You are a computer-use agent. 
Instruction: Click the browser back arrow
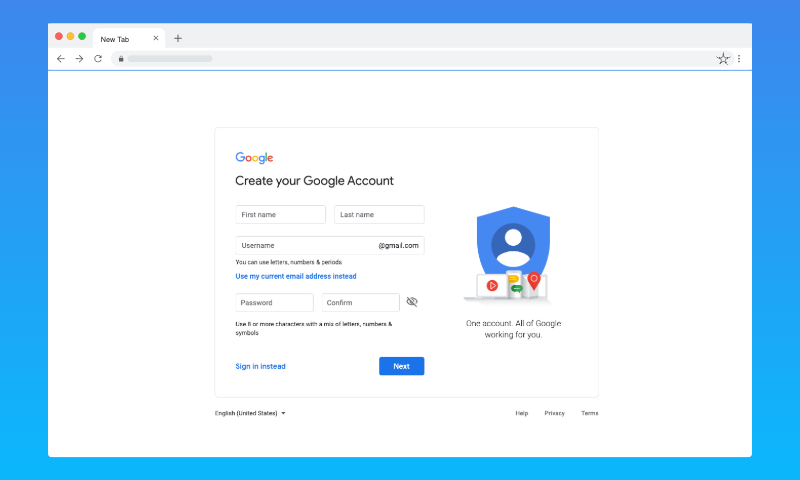click(x=61, y=59)
